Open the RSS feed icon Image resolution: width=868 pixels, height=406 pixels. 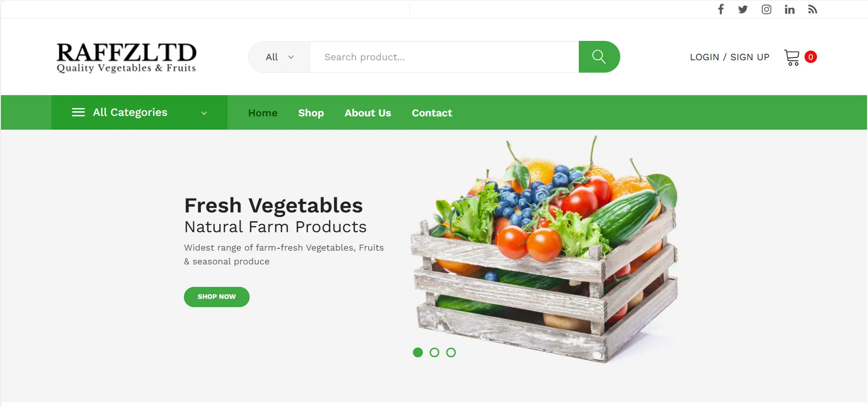[x=812, y=9]
